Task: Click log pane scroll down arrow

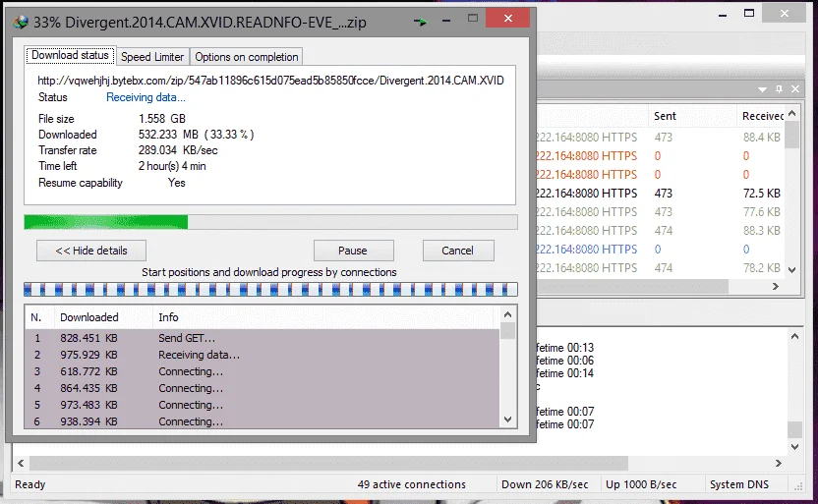Action: pos(794,447)
